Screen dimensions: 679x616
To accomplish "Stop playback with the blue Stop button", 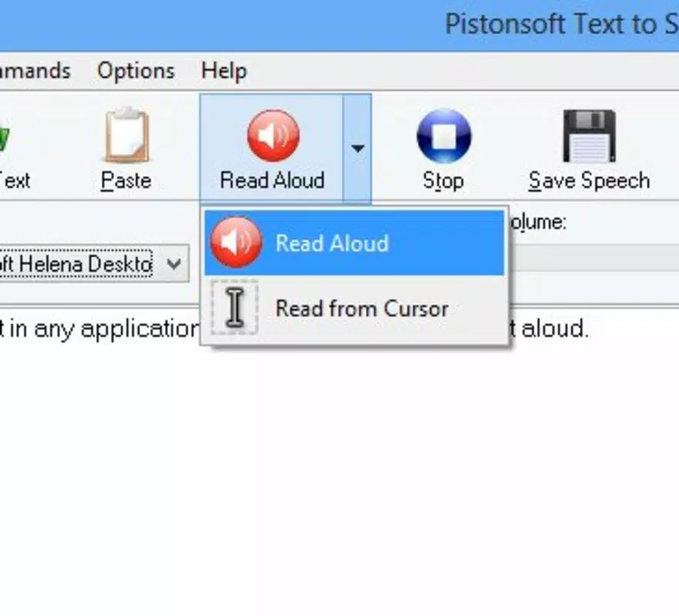I will tap(443, 149).
